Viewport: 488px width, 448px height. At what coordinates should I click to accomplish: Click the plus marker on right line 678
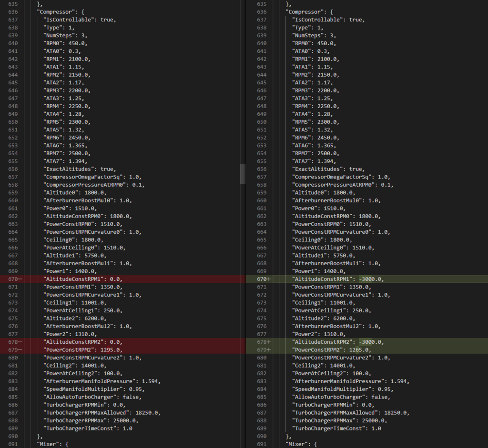(269, 342)
